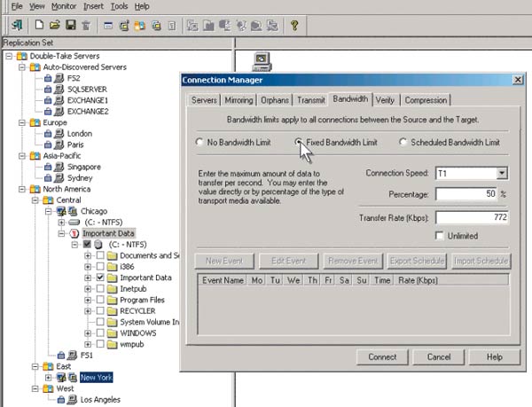532x407 pixels.
Task: Click the yellow question mark Help icon
Action: 293,25
